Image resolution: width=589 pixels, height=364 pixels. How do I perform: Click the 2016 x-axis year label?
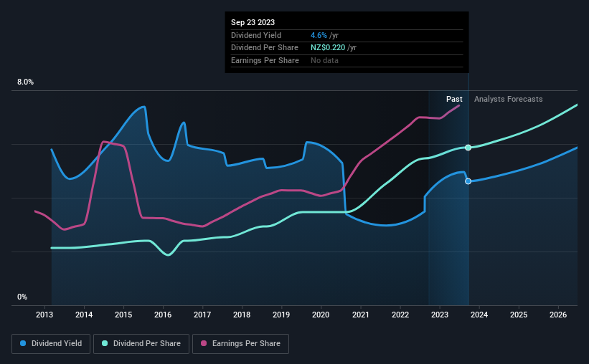point(163,315)
